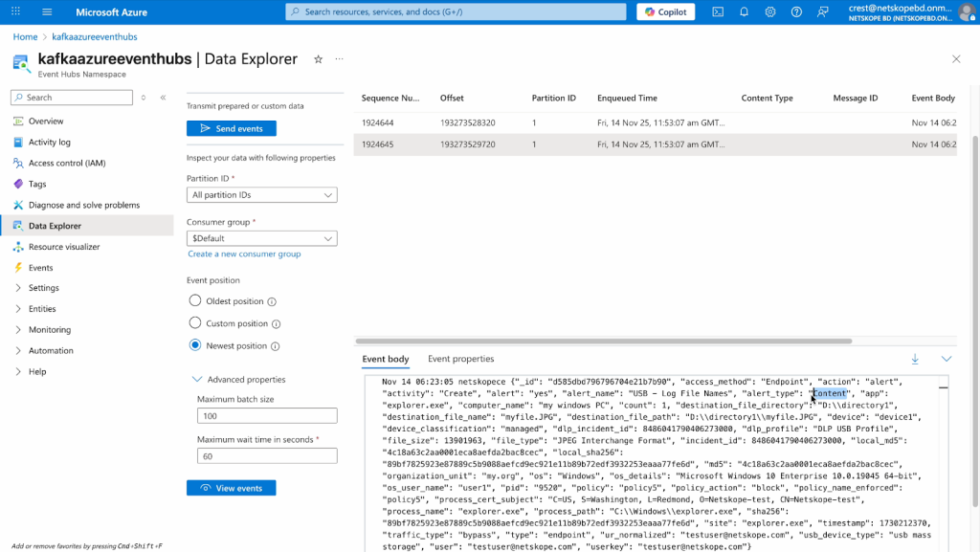The height and width of the screenshot is (552, 980).
Task: Open Cloud Shell from top bar
Action: tap(718, 11)
